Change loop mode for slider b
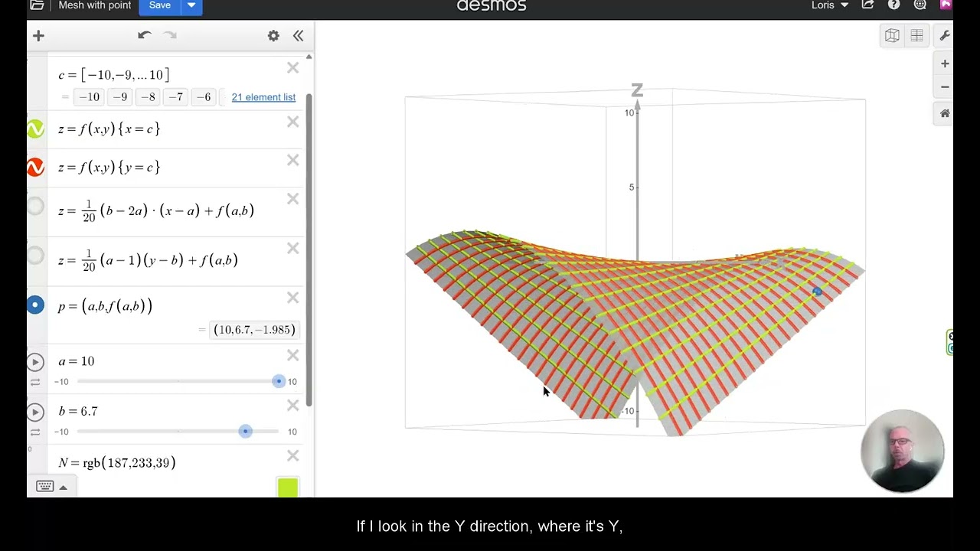 [x=35, y=432]
